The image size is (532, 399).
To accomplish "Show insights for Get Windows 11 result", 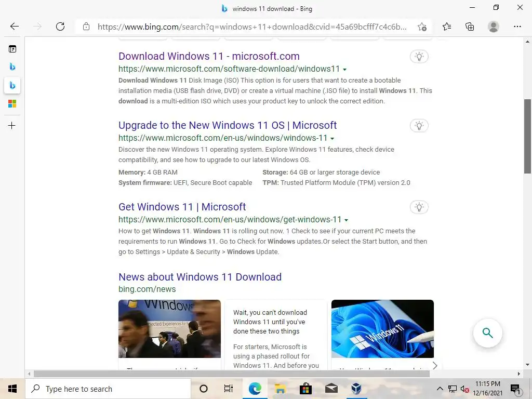I will point(419,207).
